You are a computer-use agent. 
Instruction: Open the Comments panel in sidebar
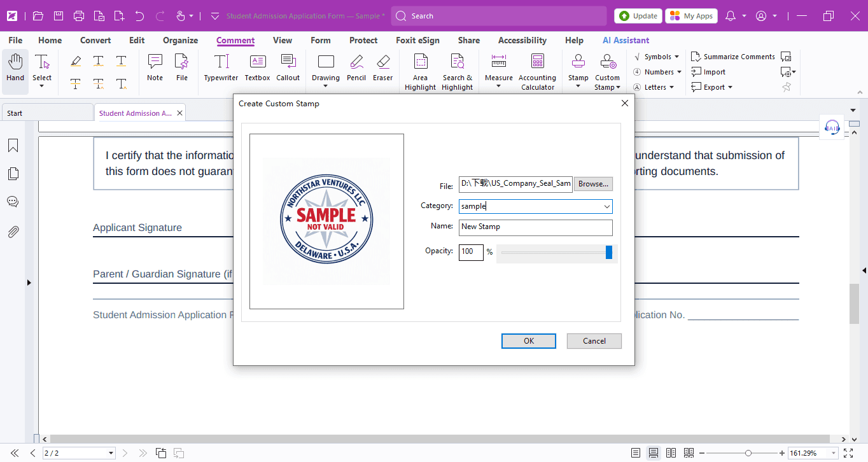13,202
